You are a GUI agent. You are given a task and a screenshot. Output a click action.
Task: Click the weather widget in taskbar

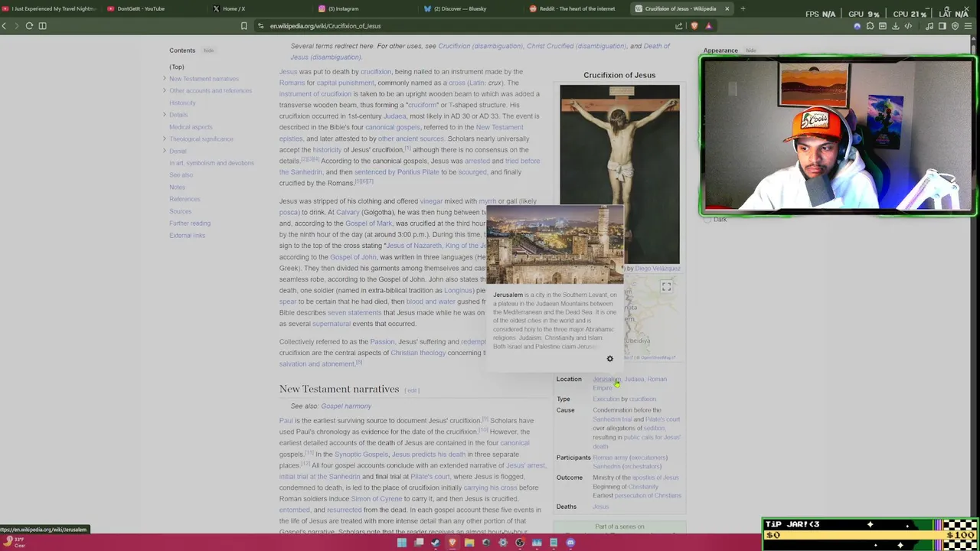[x=14, y=543]
